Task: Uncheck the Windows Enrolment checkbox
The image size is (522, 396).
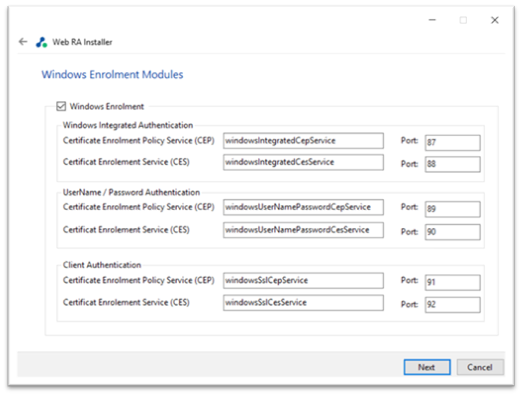Action: 61,106
